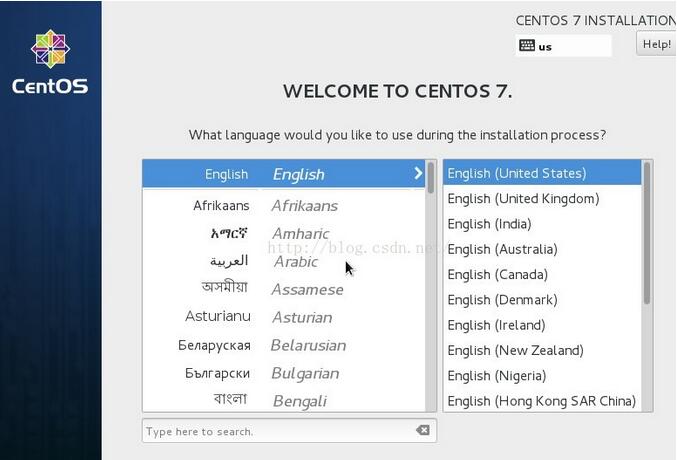Viewport: 677px width, 460px height.
Task: Click the keyboard layout icon
Action: click(527, 45)
